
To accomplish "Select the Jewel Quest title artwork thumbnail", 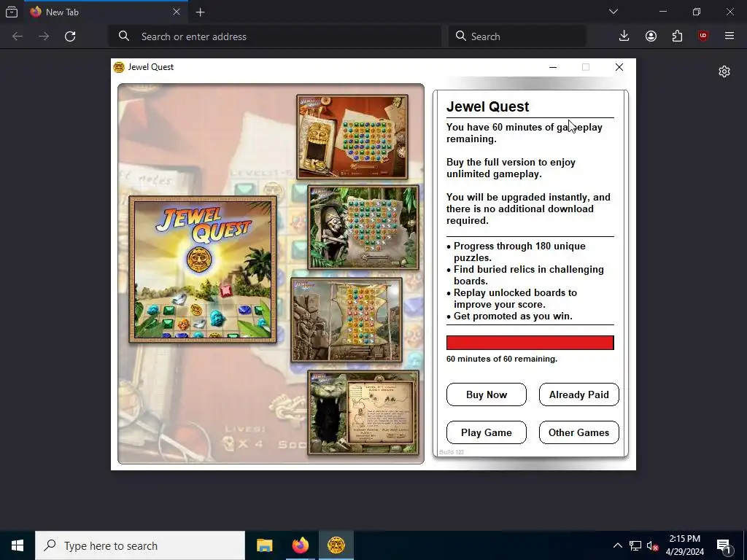I will 203,269.
